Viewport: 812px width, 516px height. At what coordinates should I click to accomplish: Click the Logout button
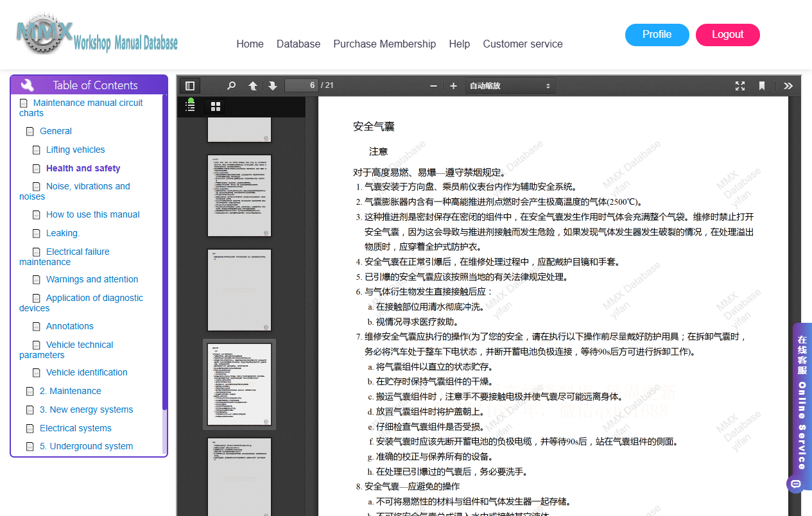(x=728, y=35)
